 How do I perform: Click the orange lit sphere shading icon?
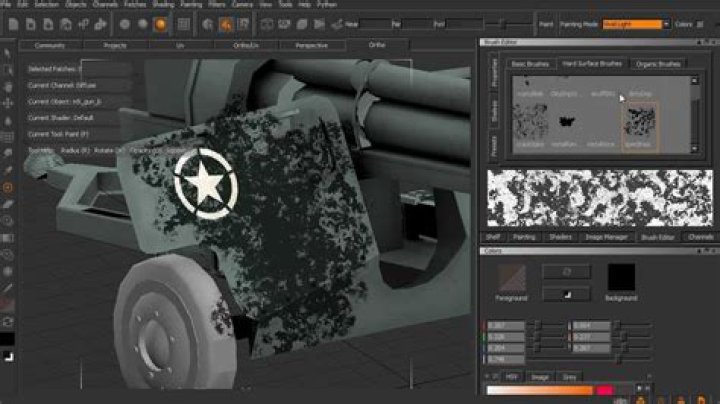[161, 24]
